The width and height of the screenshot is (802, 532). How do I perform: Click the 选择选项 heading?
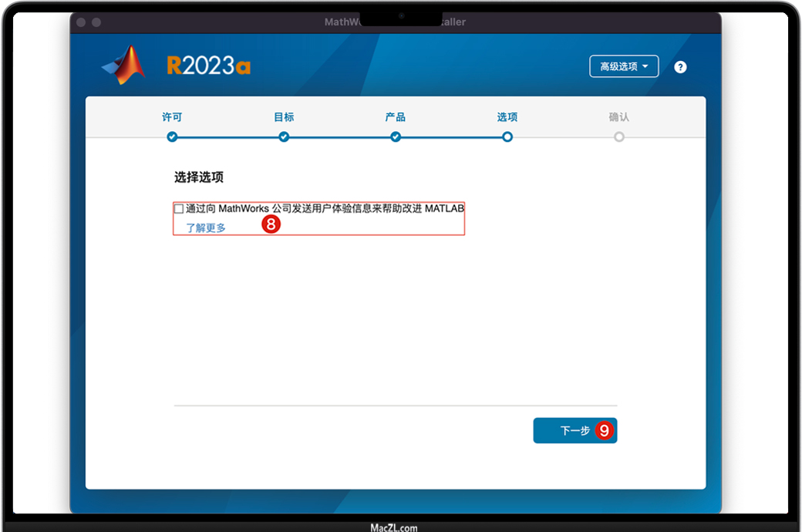coord(199,177)
